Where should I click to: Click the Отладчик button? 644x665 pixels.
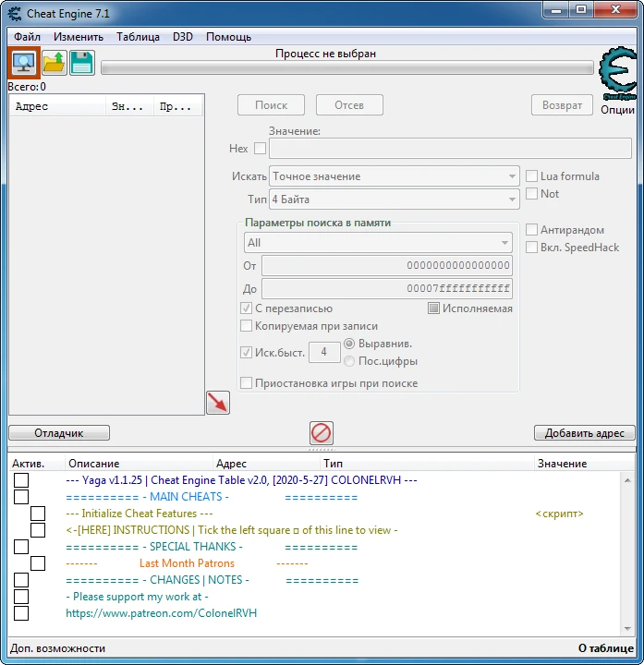click(59, 433)
